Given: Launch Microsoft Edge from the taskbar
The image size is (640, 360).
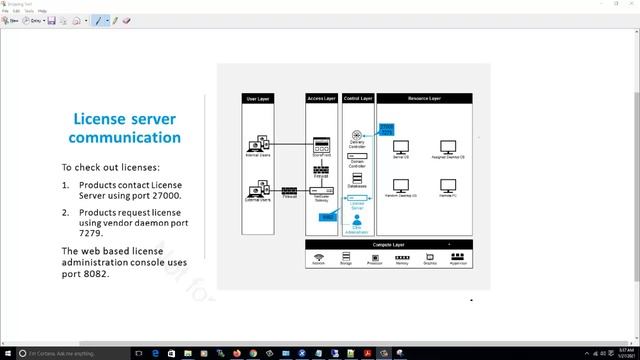Looking at the screenshot, I should tap(155, 353).
